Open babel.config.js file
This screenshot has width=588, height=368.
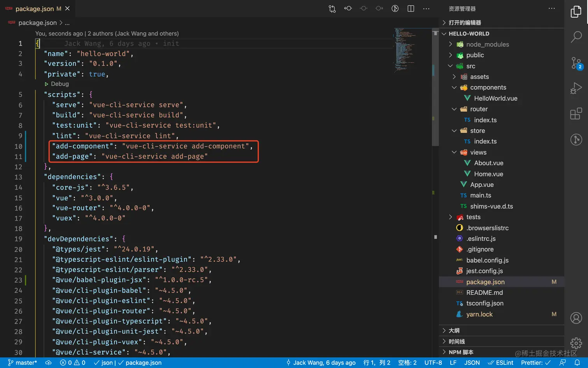coord(502,260)
